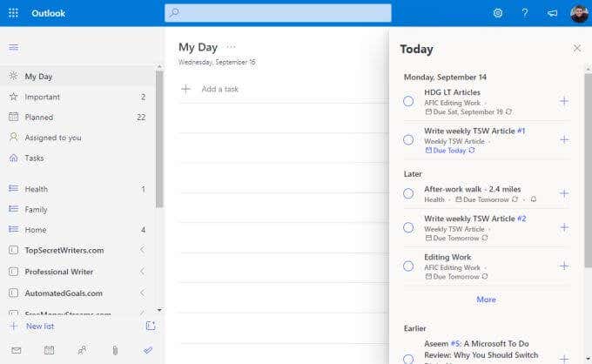
Task: Add Write weekly TSW Article #1 to My Day
Action: pyautogui.click(x=564, y=139)
